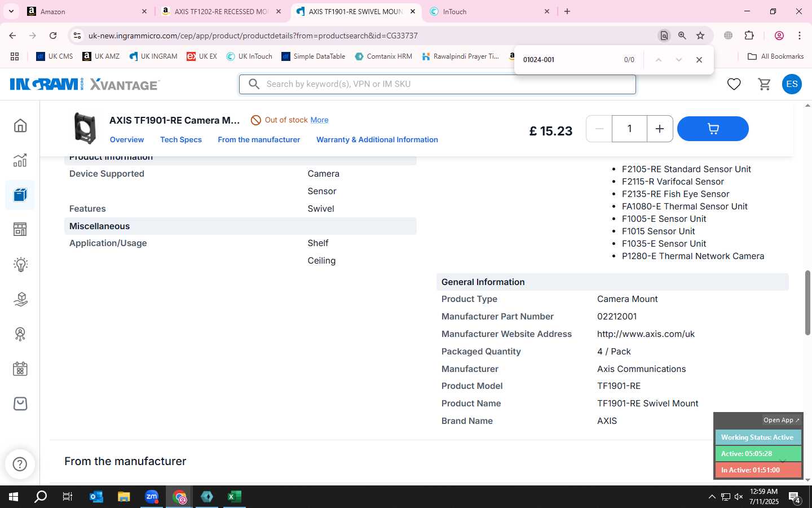Open the award badge icon in sidebar

click(x=20, y=334)
